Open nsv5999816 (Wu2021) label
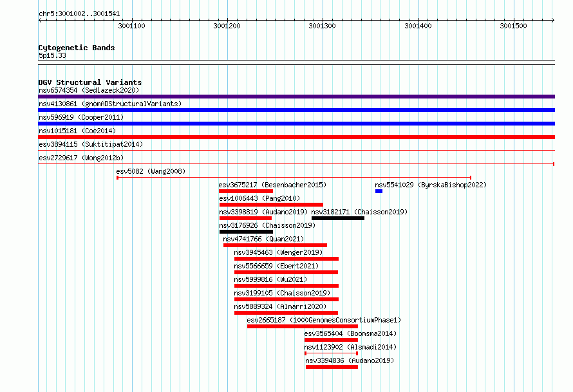 tap(270, 279)
